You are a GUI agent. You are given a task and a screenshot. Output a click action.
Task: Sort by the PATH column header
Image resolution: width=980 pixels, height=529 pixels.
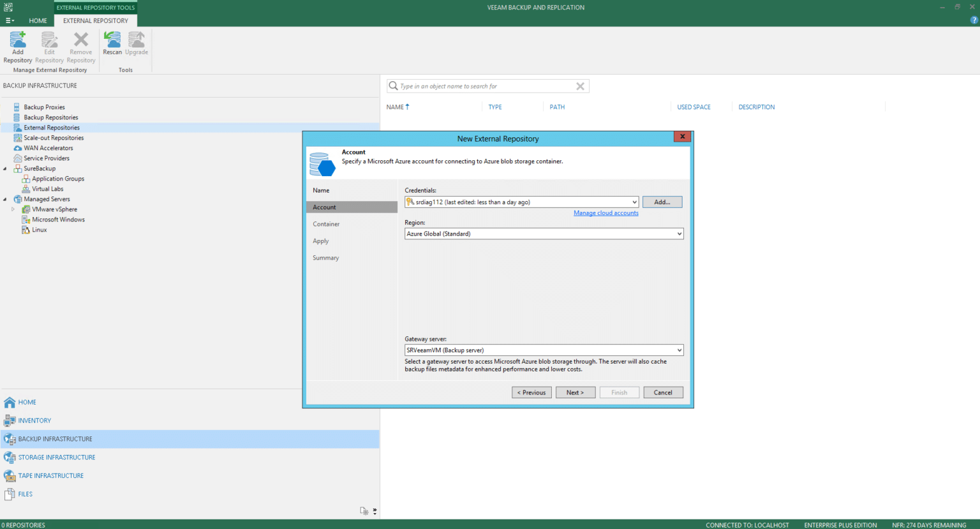[x=557, y=107]
